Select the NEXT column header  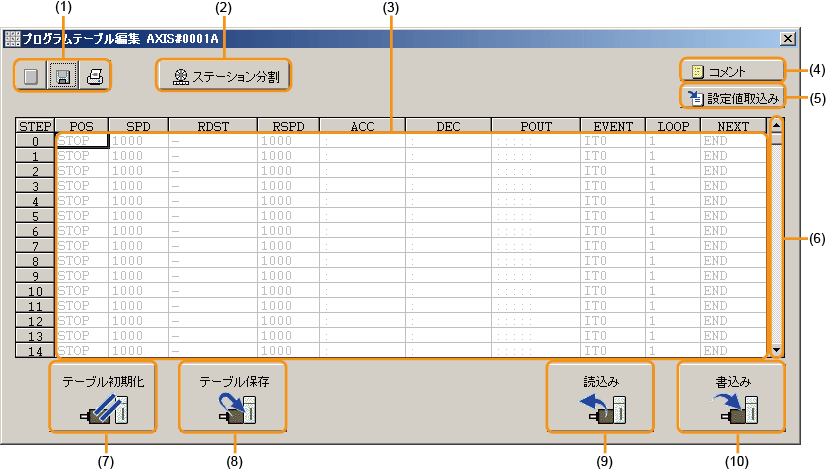[x=733, y=126]
